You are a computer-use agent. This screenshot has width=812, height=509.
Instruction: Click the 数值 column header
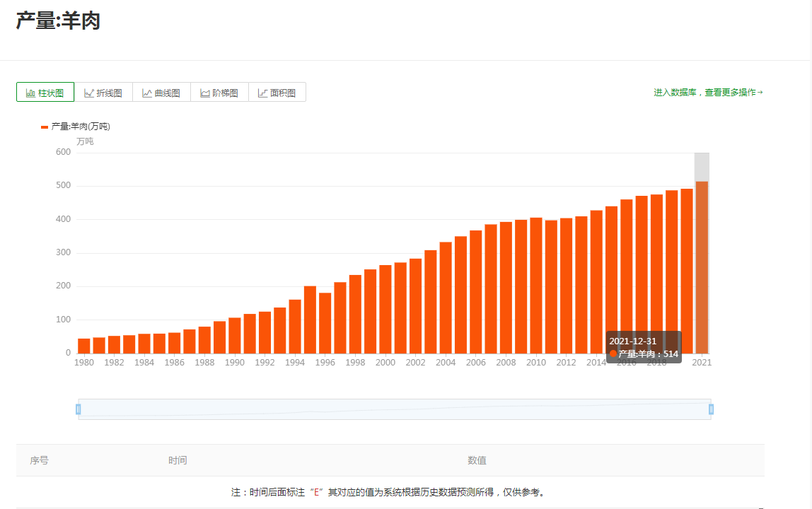coord(477,460)
